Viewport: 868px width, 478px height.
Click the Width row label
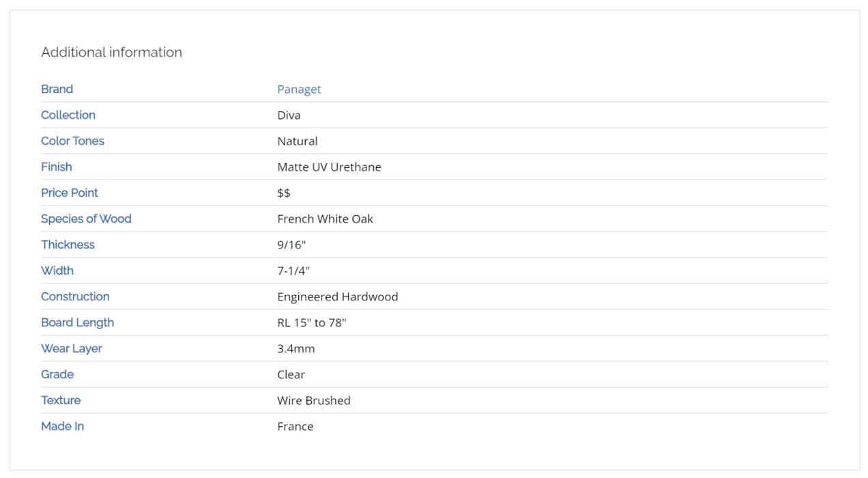(x=57, y=271)
